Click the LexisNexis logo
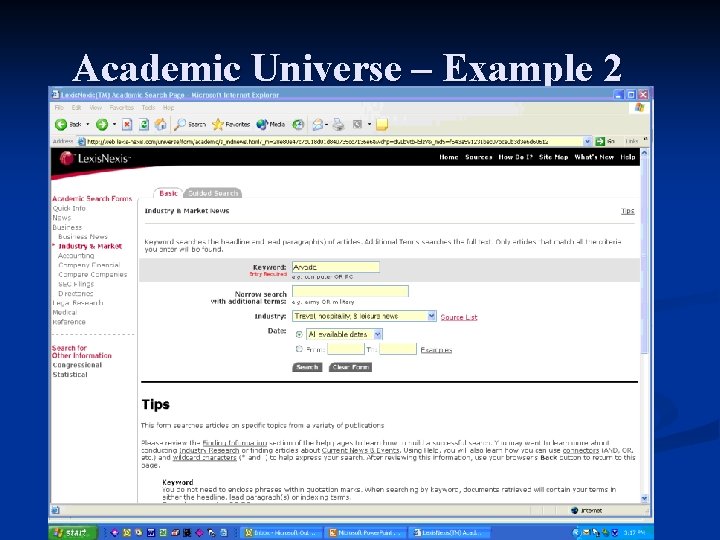The height and width of the screenshot is (540, 720). [x=96, y=158]
